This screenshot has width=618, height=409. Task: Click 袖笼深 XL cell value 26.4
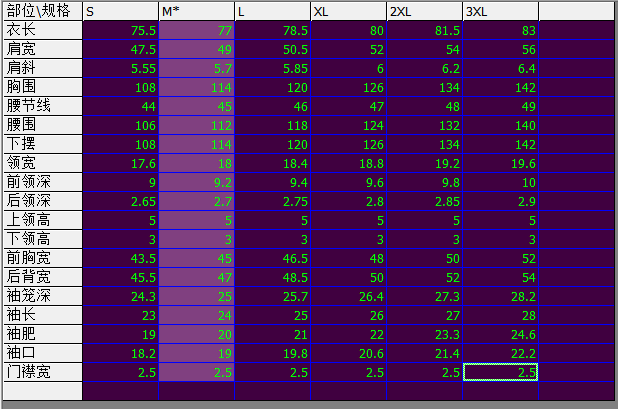(x=349, y=296)
